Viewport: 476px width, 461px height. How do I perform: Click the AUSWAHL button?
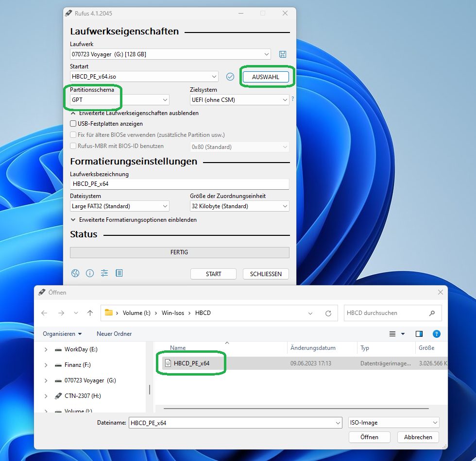(266, 77)
